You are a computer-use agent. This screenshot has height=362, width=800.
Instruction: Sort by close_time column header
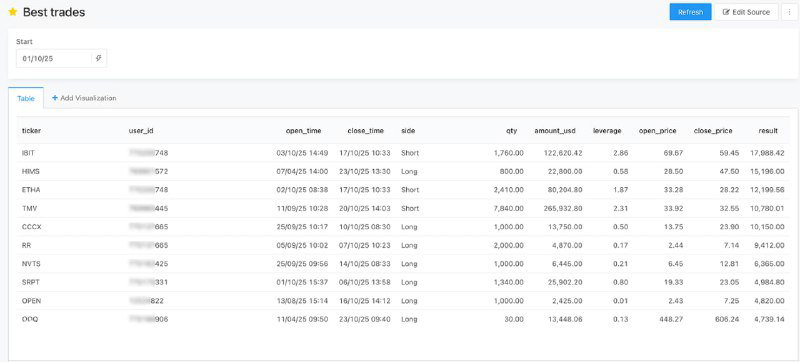click(x=365, y=131)
